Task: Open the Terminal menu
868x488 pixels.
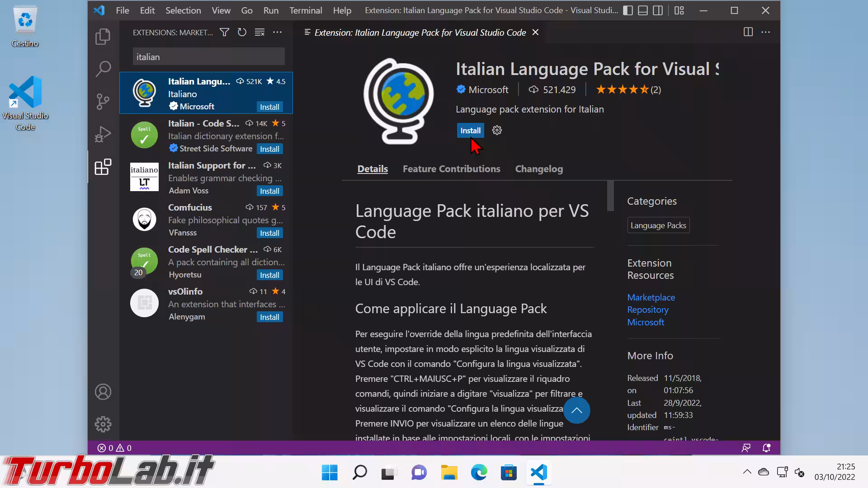Action: (306, 10)
